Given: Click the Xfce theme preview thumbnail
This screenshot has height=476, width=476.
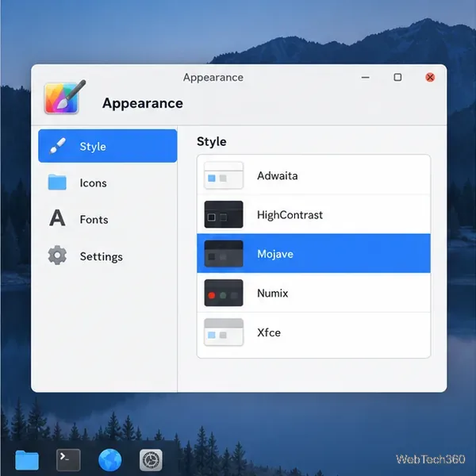Looking at the screenshot, I should pyautogui.click(x=224, y=332).
